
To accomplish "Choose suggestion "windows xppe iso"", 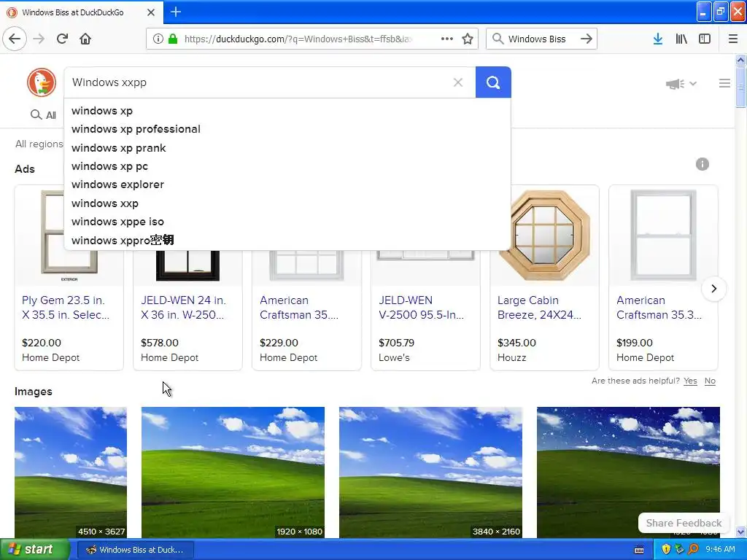I will point(287,222).
